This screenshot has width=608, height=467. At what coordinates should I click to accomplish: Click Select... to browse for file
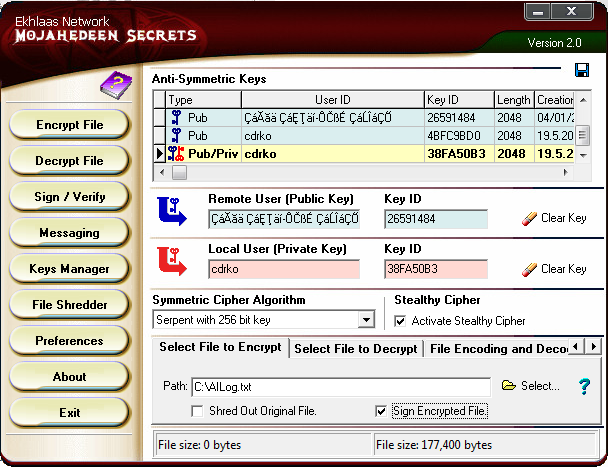point(540,386)
